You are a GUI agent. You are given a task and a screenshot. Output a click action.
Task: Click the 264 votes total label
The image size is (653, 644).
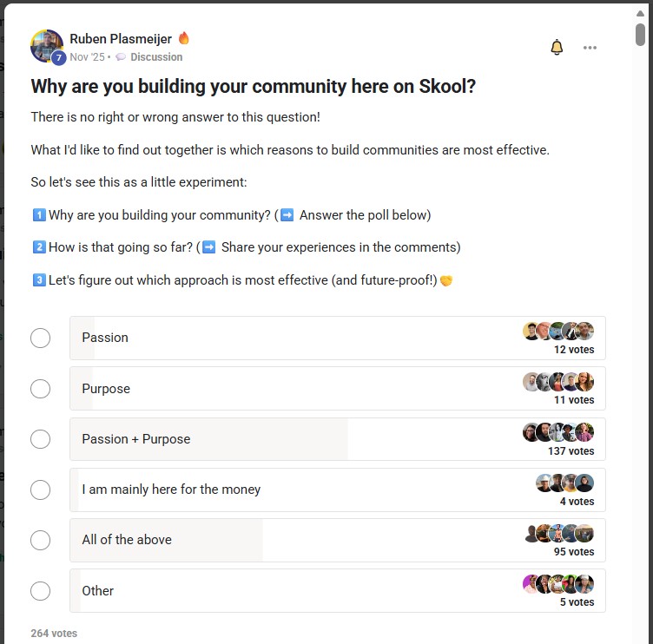[54, 634]
